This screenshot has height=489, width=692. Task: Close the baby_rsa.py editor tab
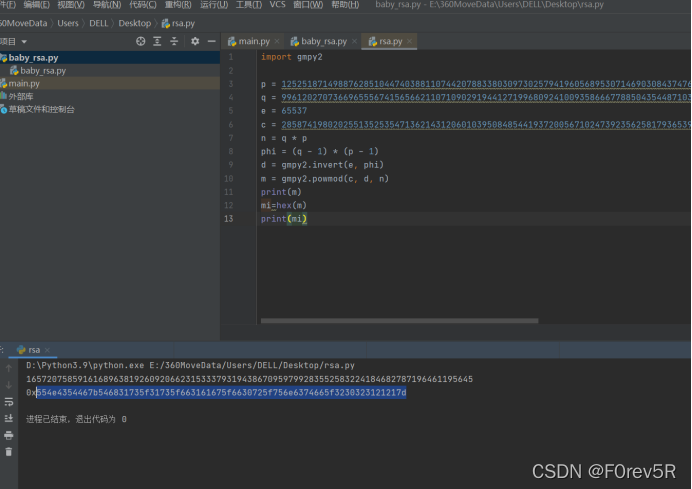pos(354,41)
